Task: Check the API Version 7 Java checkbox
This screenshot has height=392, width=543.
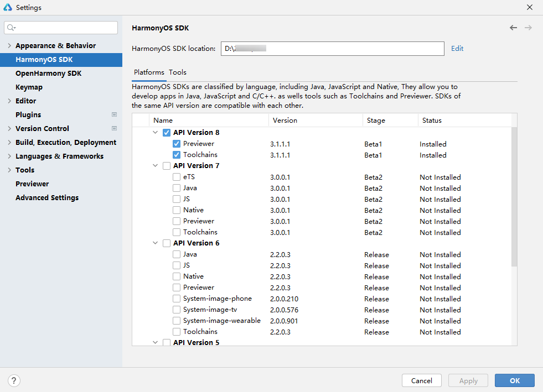Action: (177, 188)
